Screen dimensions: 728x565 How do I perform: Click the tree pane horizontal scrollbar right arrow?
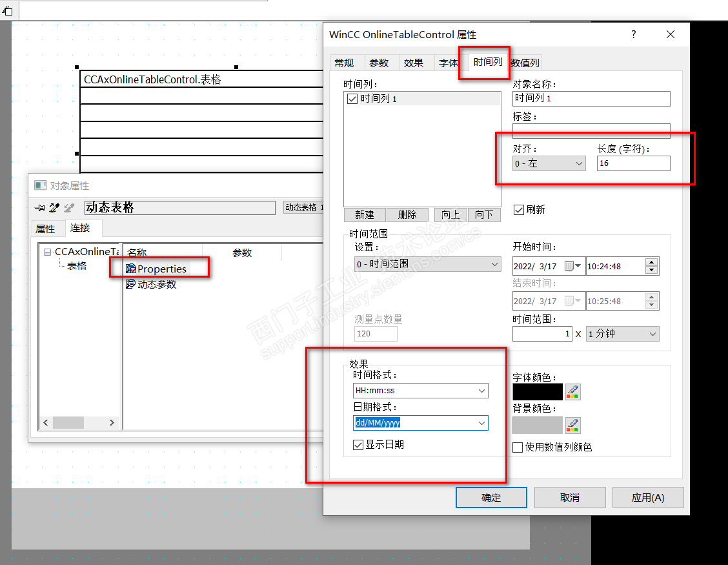112,422
